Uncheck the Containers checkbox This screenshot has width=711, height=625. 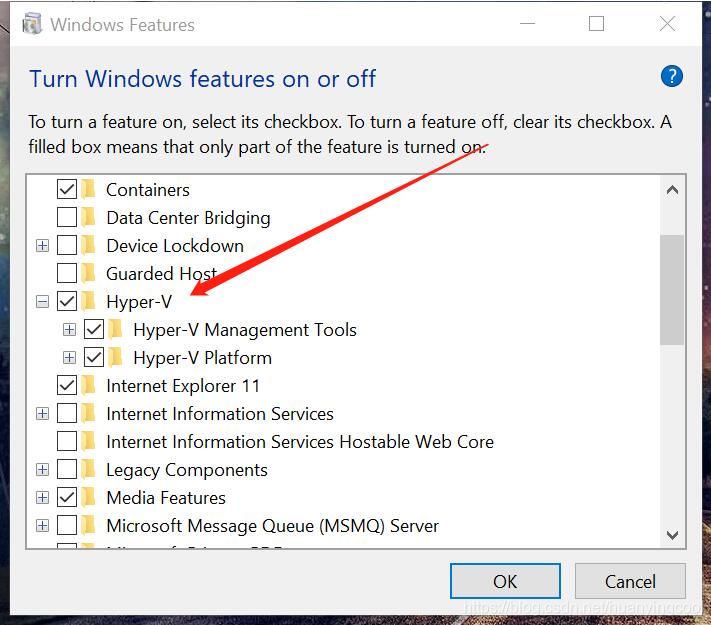click(x=67, y=189)
